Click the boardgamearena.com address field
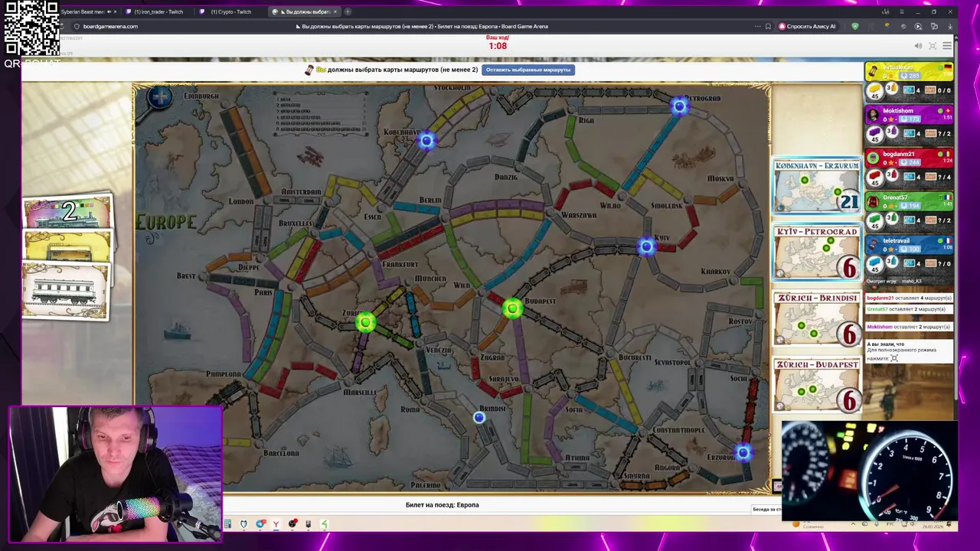 point(111,26)
